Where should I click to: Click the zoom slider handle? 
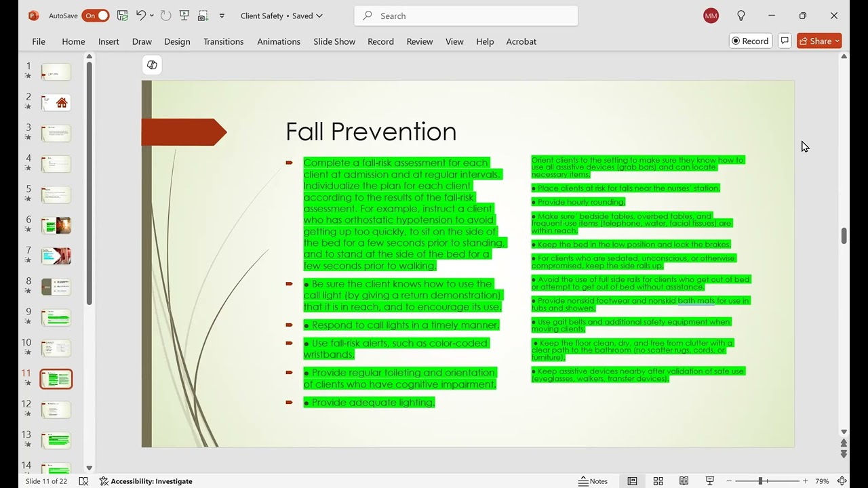(x=761, y=481)
